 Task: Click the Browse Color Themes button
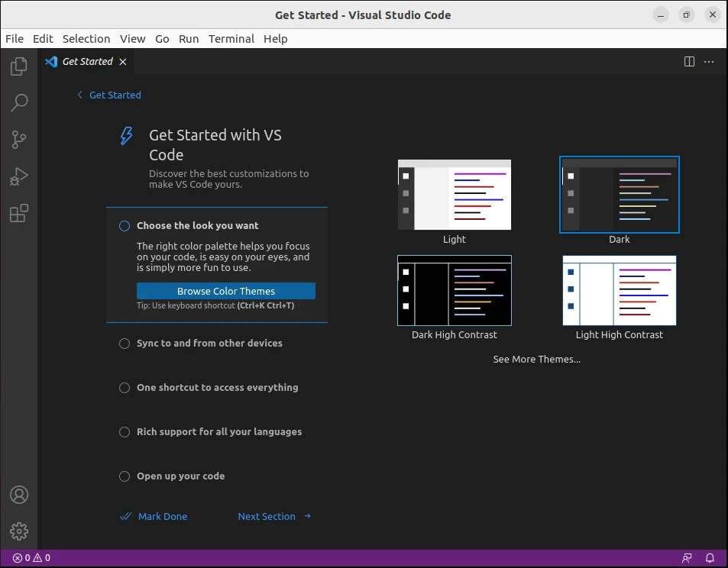(x=225, y=291)
